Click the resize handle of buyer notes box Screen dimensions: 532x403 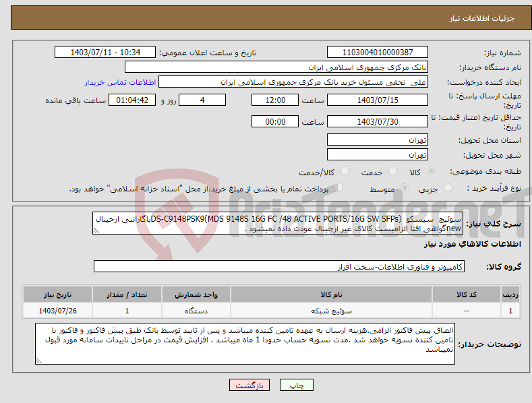(39, 361)
